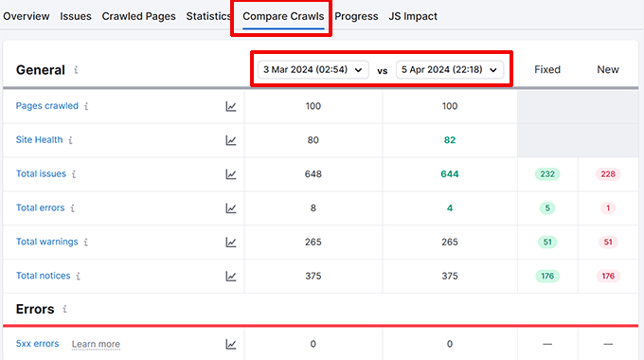644x360 pixels.
Task: Click the 51 fixed warnings badge
Action: click(x=547, y=243)
